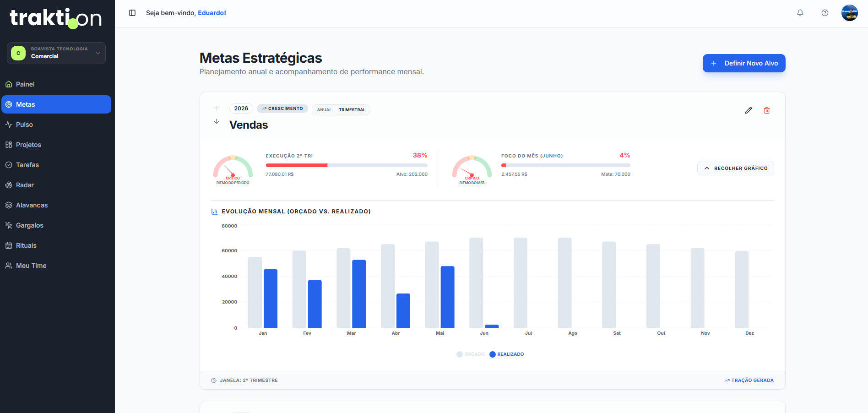Toggle Orçado legend series
Image resolution: width=868 pixels, height=413 pixels.
(471, 354)
